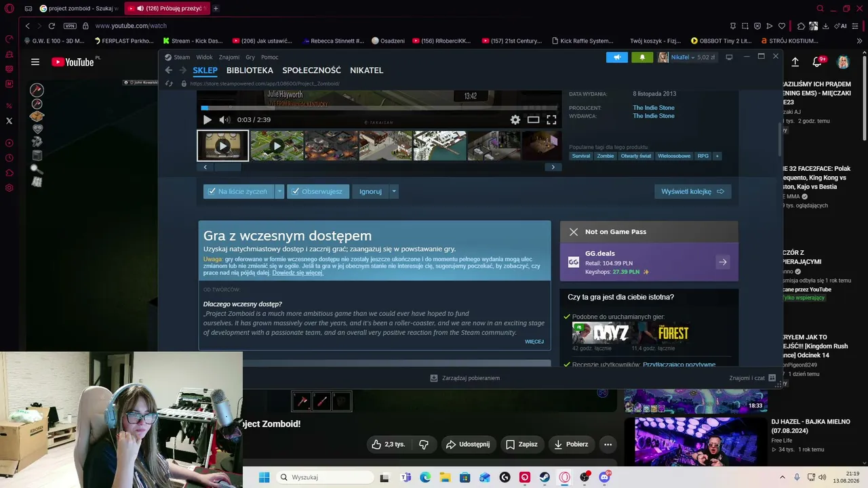Click Steam announcements megaphone button
The height and width of the screenshot is (488, 868).
617,58
